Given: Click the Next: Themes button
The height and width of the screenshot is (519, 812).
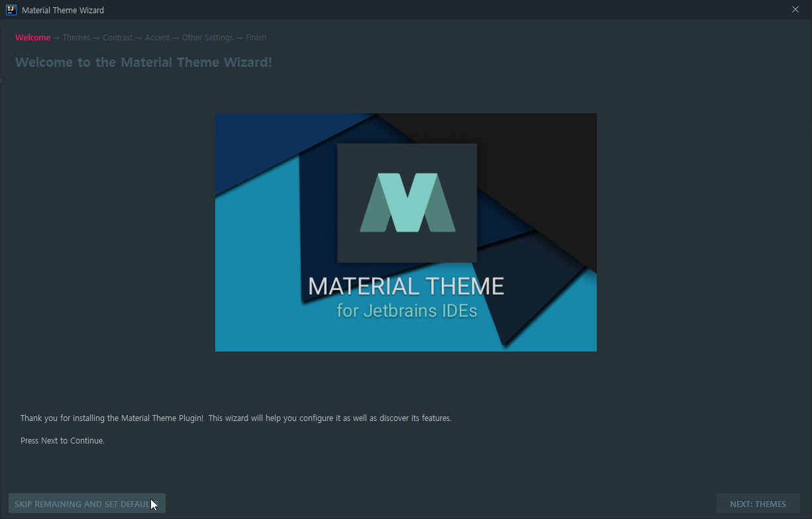Looking at the screenshot, I should (758, 504).
